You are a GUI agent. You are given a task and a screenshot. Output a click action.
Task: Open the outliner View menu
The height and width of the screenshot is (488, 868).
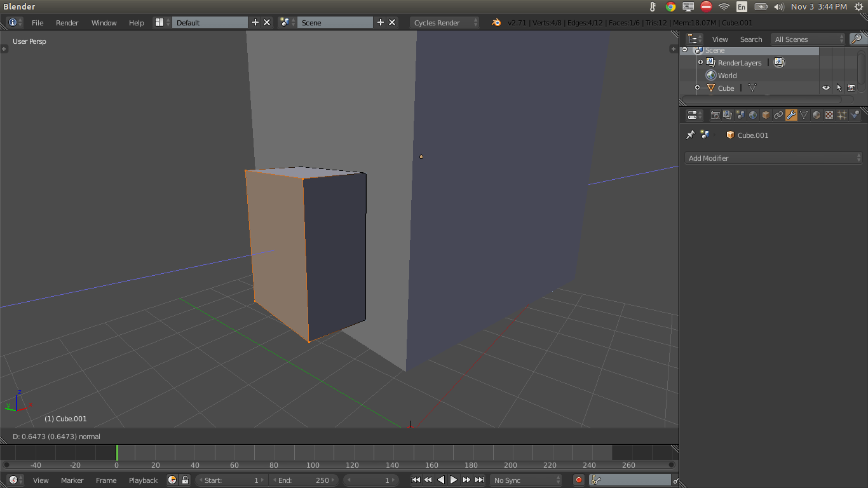click(719, 39)
